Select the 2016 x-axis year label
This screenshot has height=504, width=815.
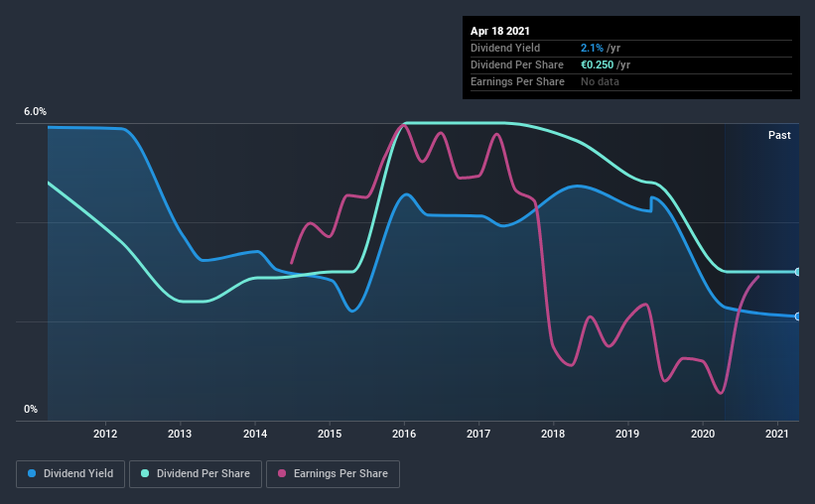pyautogui.click(x=404, y=434)
